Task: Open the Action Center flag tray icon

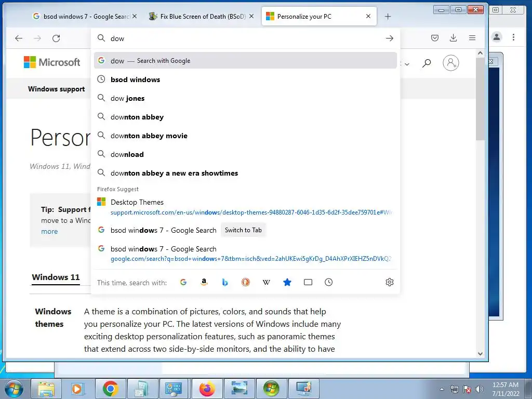Action: tap(467, 389)
